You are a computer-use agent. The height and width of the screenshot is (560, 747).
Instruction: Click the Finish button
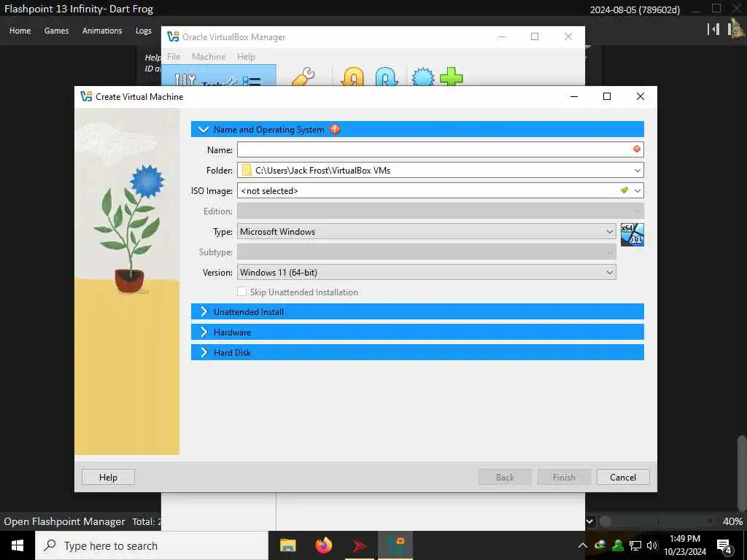tap(564, 477)
